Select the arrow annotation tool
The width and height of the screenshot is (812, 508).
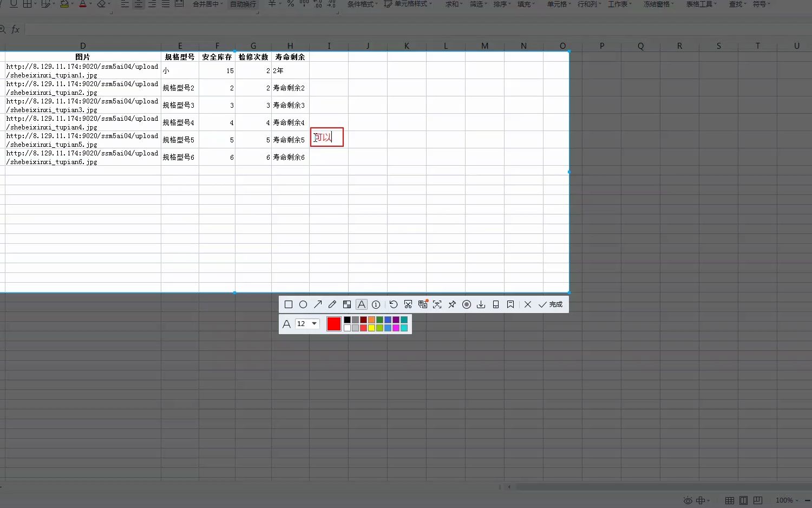pos(318,304)
